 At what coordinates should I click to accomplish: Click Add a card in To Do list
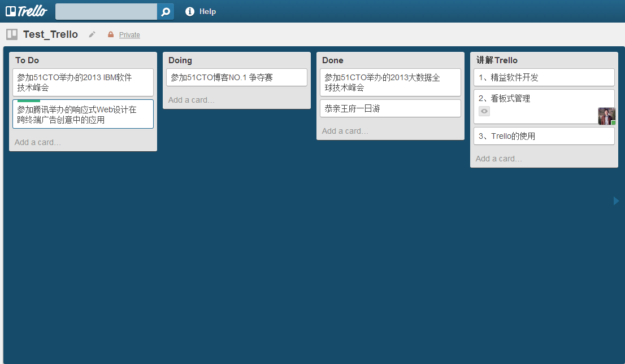coord(38,142)
